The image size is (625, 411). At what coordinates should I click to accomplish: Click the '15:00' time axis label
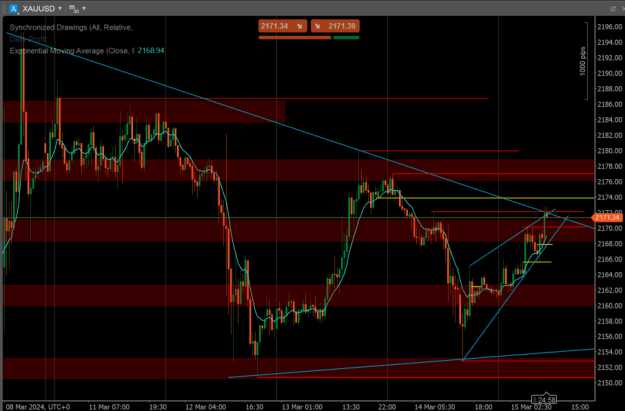pos(580,407)
